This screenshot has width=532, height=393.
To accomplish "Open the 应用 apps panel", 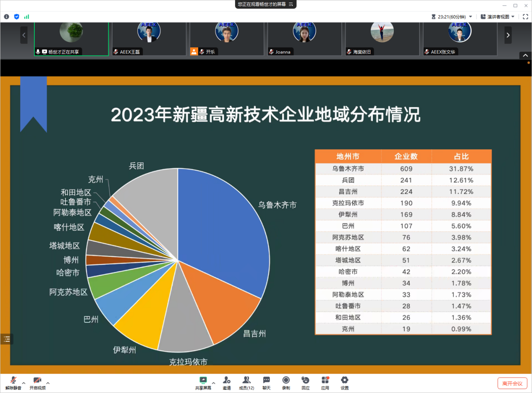I will [325, 383].
